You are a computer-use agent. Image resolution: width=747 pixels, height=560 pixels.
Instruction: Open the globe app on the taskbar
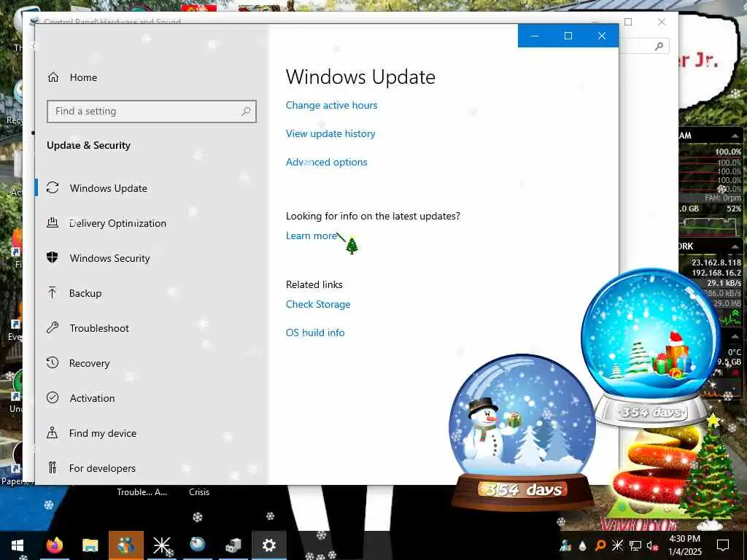[197, 545]
